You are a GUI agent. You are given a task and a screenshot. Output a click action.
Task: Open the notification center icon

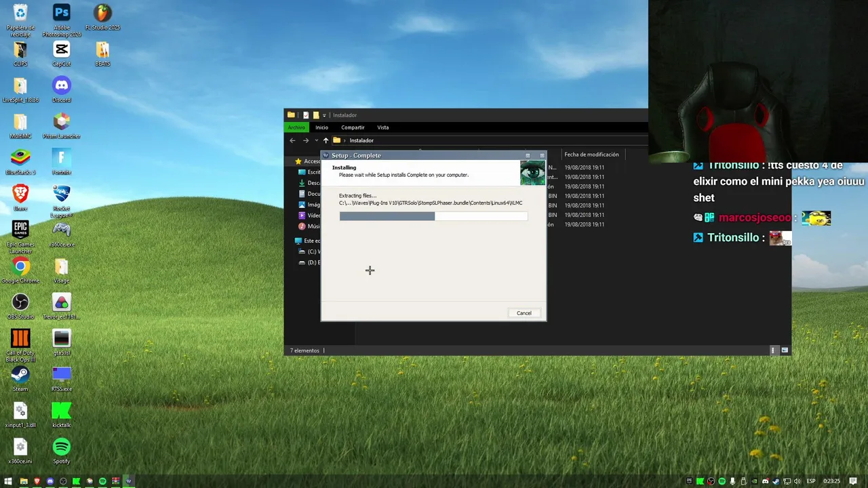pyautogui.click(x=853, y=481)
